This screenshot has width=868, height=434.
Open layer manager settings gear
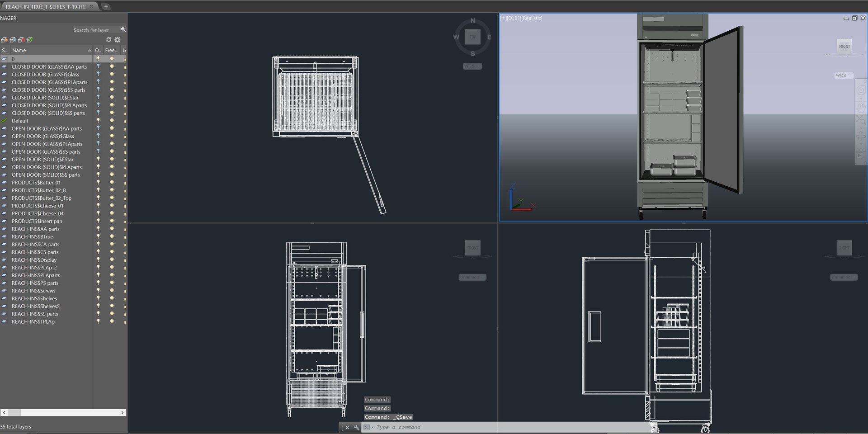[x=118, y=40]
